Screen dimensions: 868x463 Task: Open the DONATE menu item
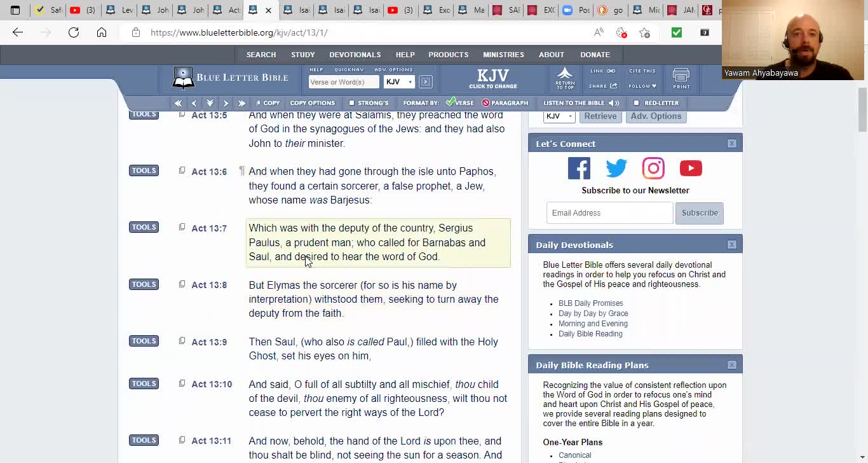[x=595, y=55]
